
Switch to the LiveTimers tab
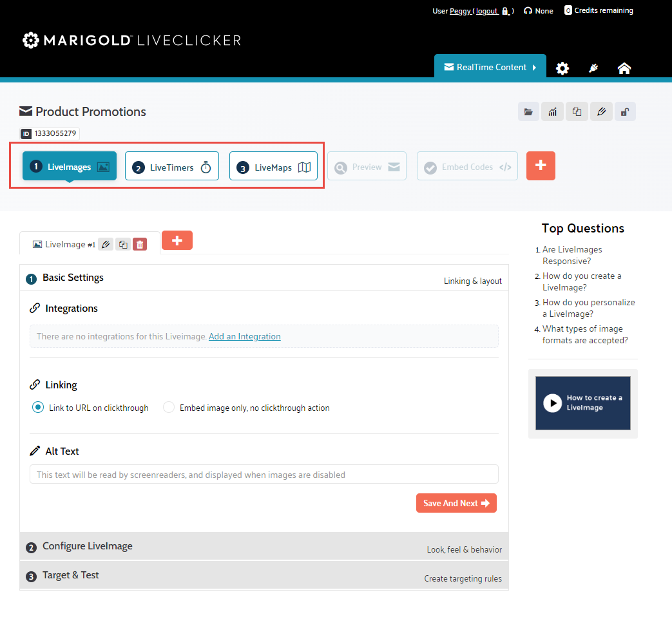[x=172, y=167]
